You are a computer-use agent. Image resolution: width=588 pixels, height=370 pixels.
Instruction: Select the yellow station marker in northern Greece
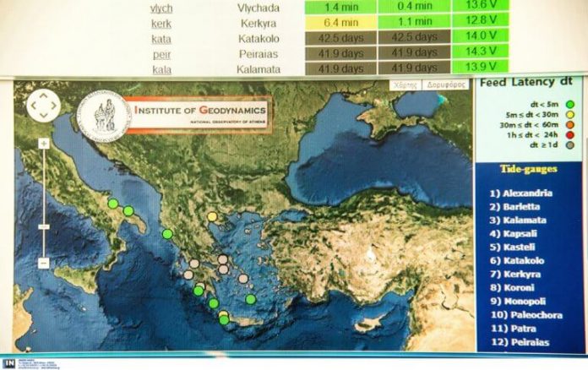tap(212, 217)
